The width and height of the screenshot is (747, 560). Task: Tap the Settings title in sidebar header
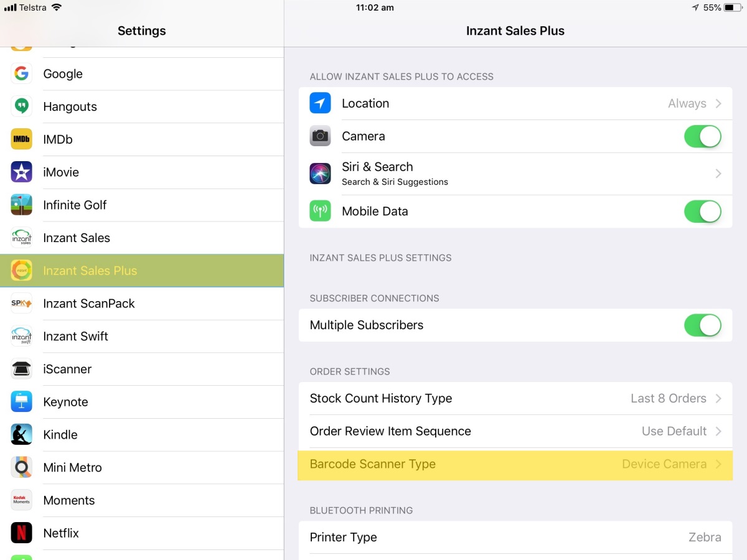[142, 30]
